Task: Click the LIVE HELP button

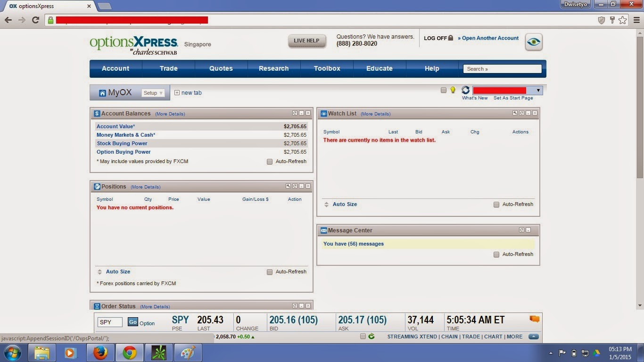Action: [x=306, y=41]
